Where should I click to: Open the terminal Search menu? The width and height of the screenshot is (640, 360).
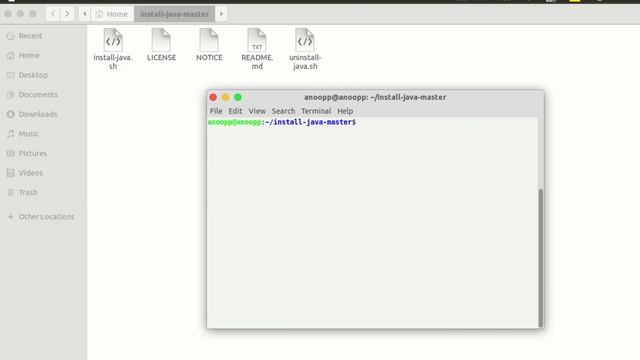point(283,111)
